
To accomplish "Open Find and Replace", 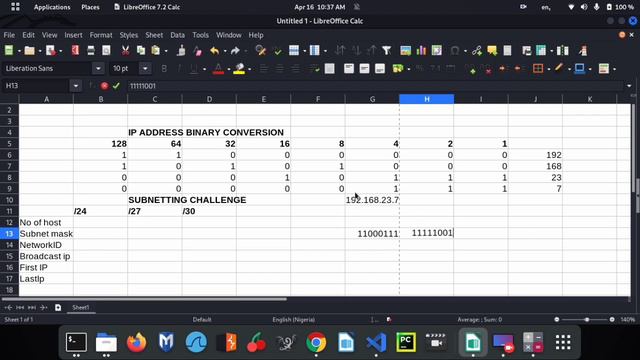I will (260, 50).
